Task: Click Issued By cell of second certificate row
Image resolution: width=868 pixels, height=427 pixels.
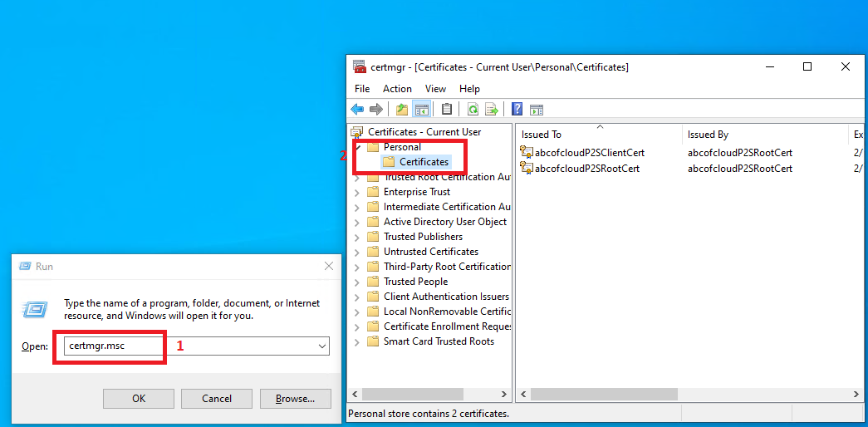Action: 739,169
